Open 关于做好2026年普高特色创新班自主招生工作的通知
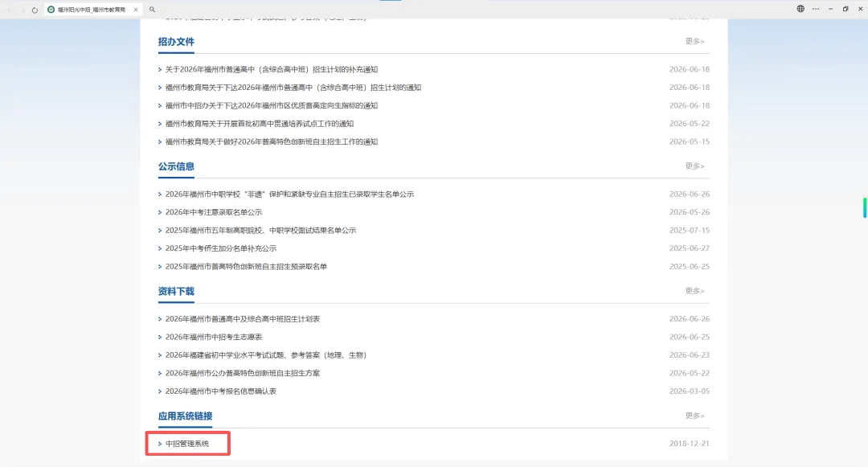This screenshot has width=868, height=467. click(272, 141)
